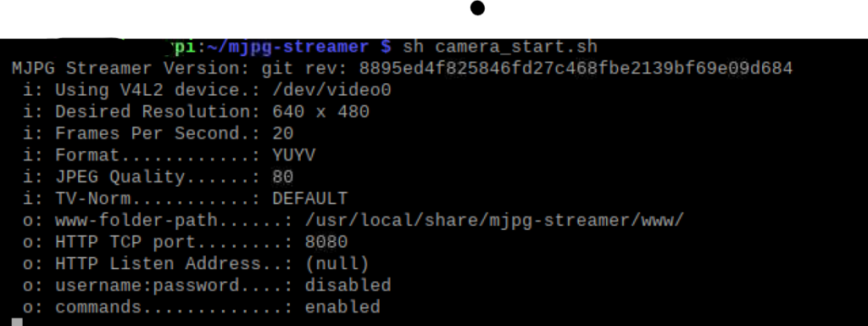Viewport: 868px width, 326px height.
Task: Click the camera_start.sh command text
Action: tap(500, 47)
